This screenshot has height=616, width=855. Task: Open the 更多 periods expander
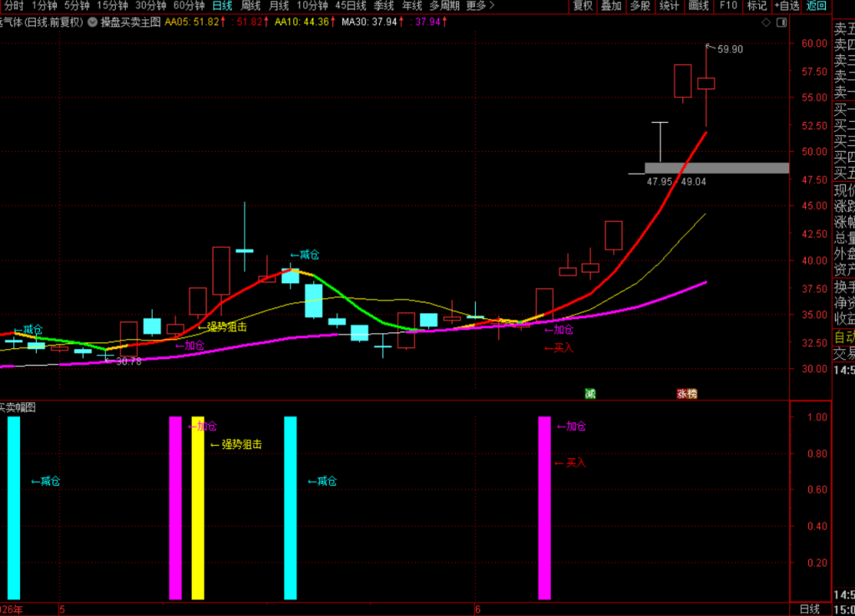(480, 6)
